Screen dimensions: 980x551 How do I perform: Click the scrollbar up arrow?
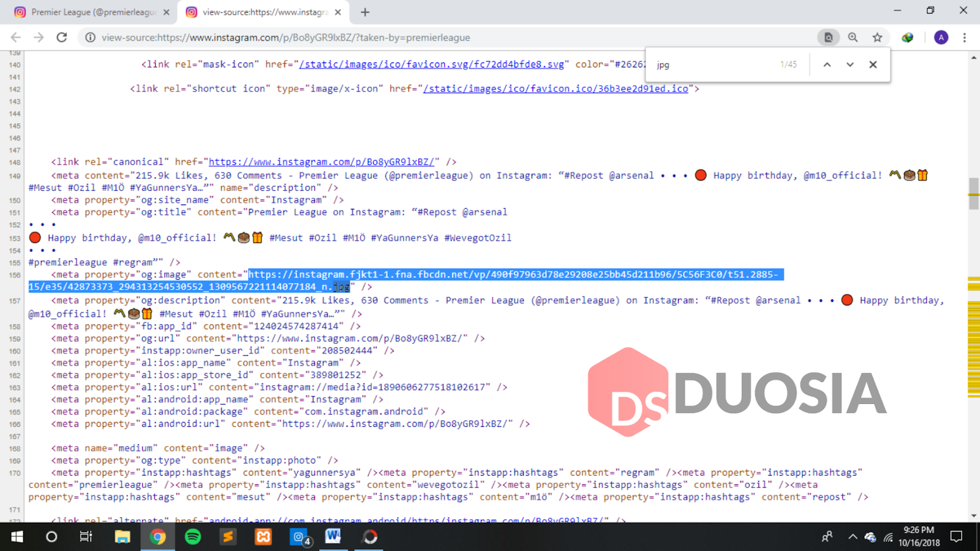[x=974, y=57]
